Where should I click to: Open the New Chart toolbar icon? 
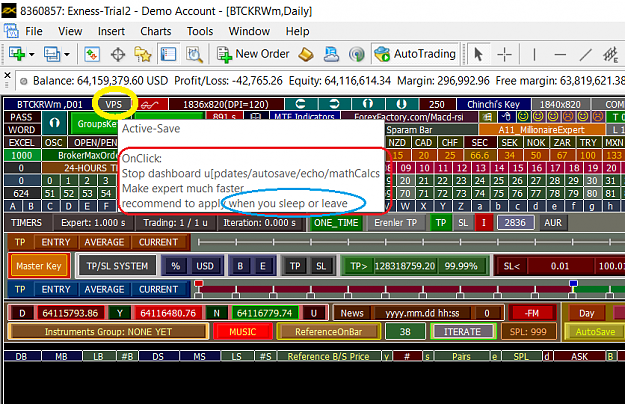pyautogui.click(x=17, y=54)
